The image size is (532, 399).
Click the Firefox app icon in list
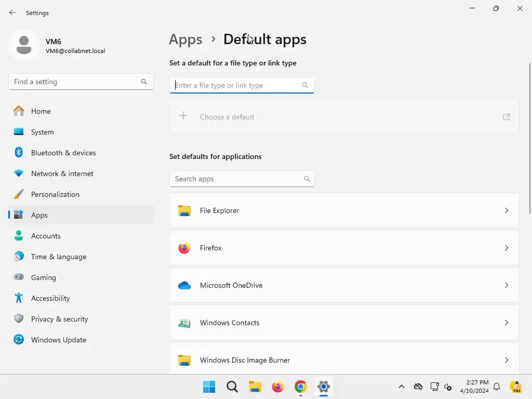pos(184,248)
